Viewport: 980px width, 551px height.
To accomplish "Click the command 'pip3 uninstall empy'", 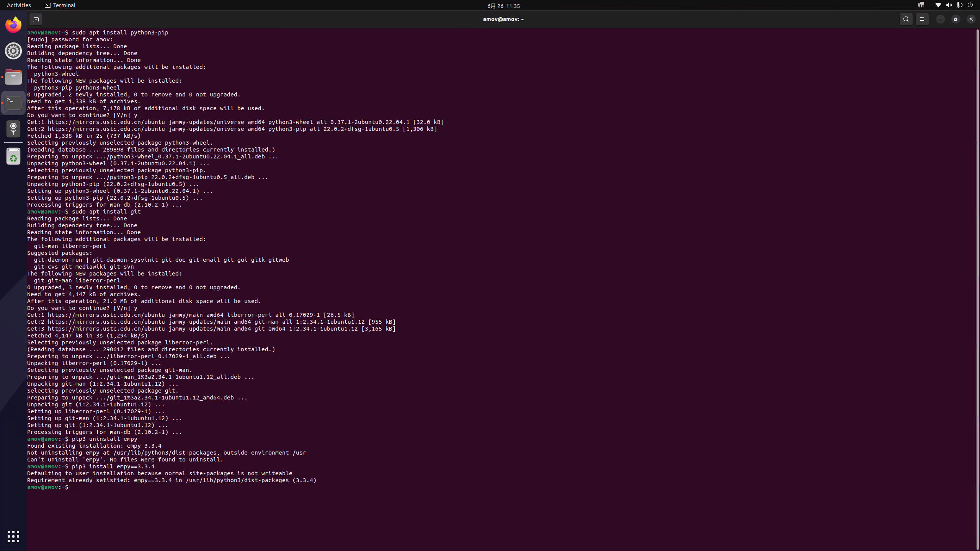I will click(x=105, y=439).
